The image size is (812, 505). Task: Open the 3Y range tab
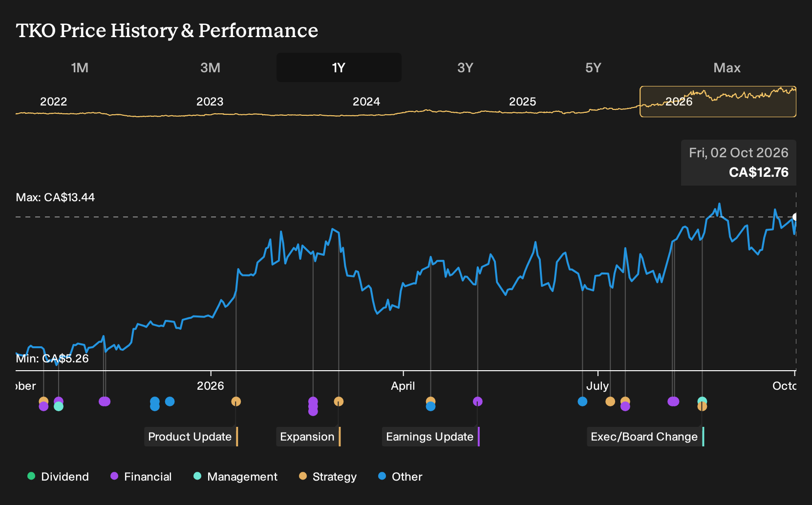coord(465,67)
